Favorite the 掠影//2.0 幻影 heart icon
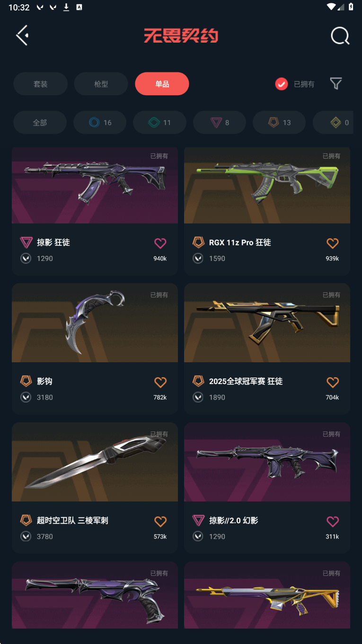Image resolution: width=362 pixels, height=644 pixels. click(x=333, y=521)
